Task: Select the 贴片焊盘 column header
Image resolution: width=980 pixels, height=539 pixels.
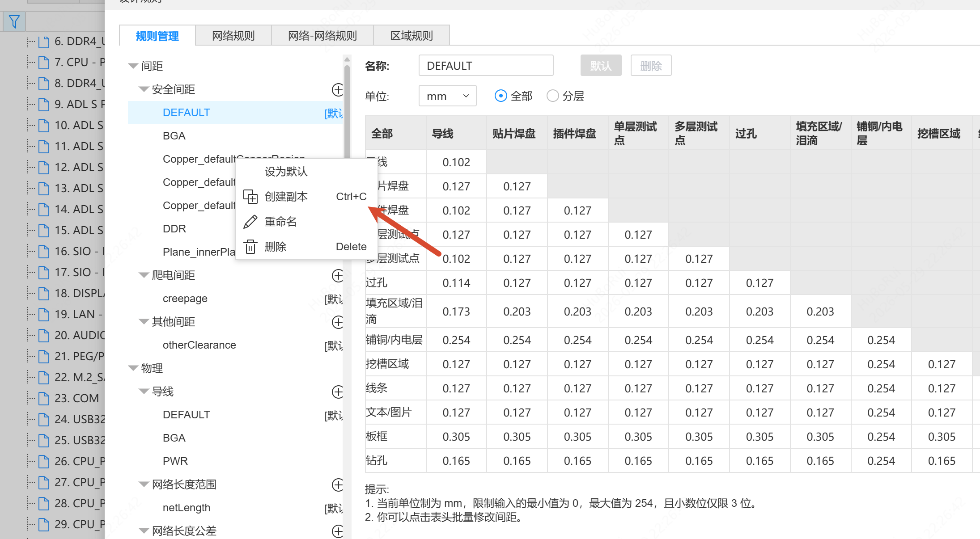Action: click(517, 133)
